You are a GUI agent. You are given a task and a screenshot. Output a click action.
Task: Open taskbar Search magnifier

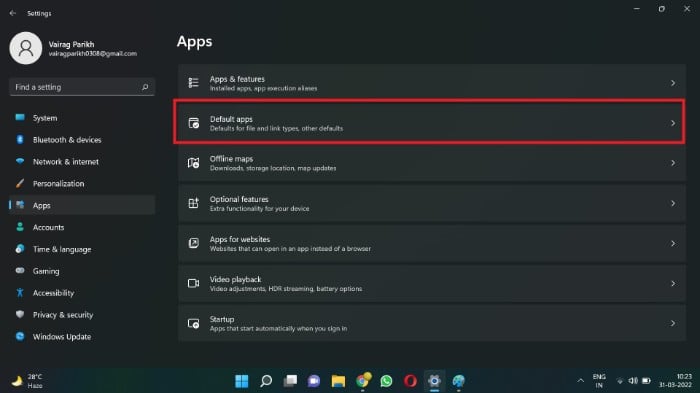[x=266, y=381]
